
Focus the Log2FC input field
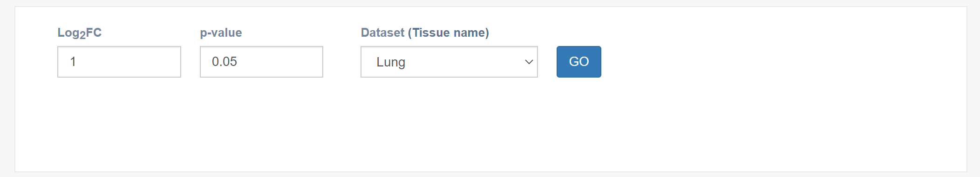[119, 62]
